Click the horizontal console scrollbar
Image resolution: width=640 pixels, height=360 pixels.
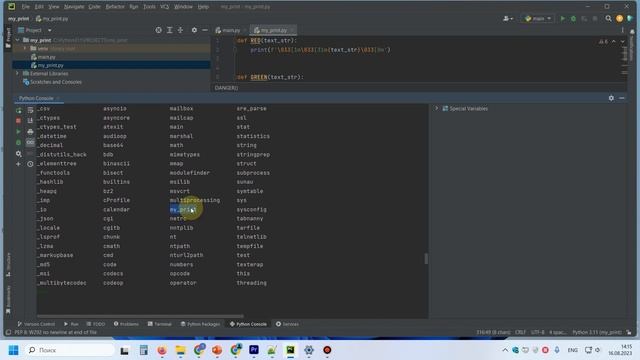(x=140, y=316)
